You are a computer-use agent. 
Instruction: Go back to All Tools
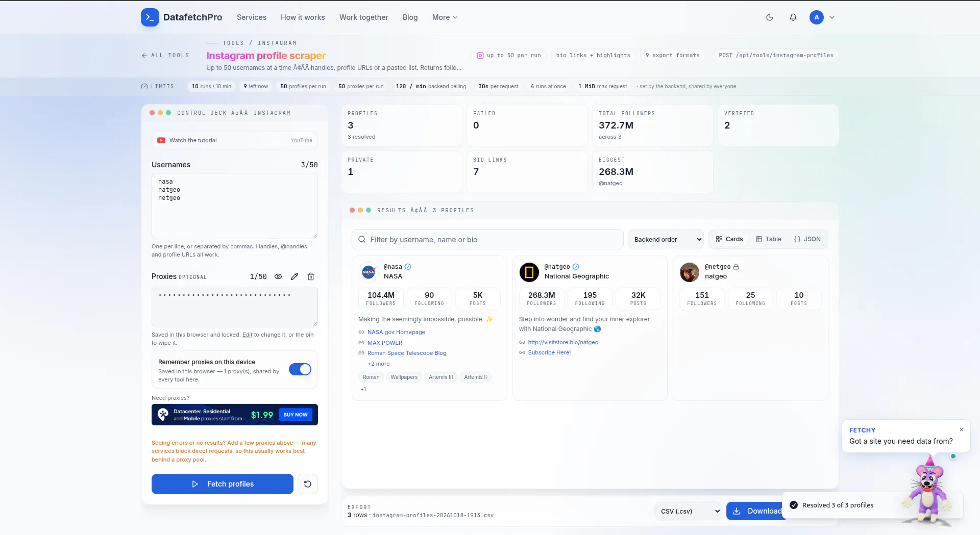click(165, 55)
